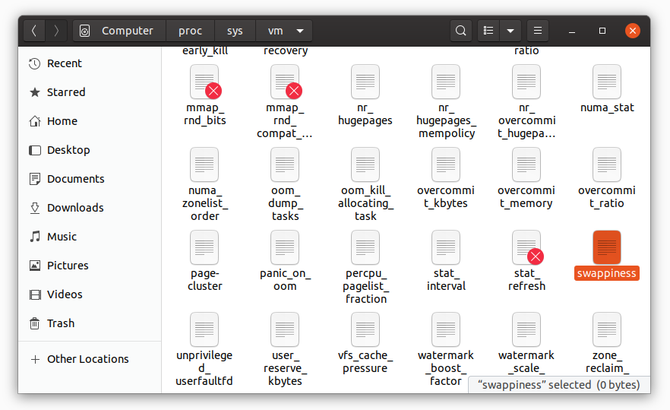Click the "swappiness" file name label
Image resolution: width=670 pixels, height=410 pixels.
[607, 273]
